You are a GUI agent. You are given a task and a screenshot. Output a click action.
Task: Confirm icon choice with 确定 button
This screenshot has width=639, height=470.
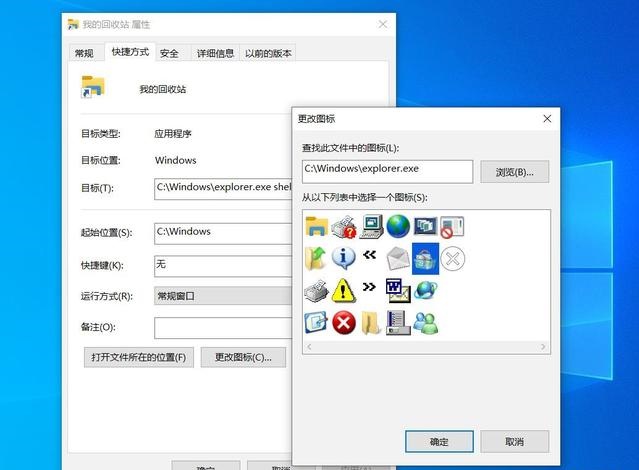pos(439,441)
